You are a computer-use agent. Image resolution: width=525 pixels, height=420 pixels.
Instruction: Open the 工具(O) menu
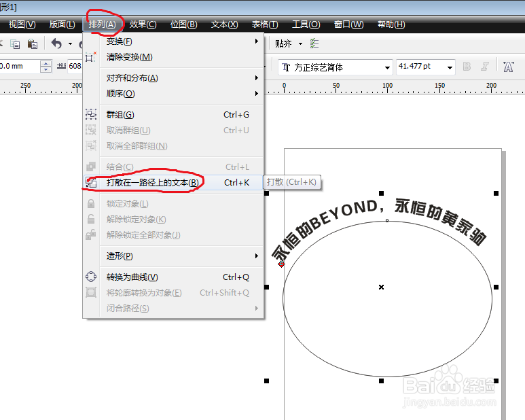(x=306, y=24)
